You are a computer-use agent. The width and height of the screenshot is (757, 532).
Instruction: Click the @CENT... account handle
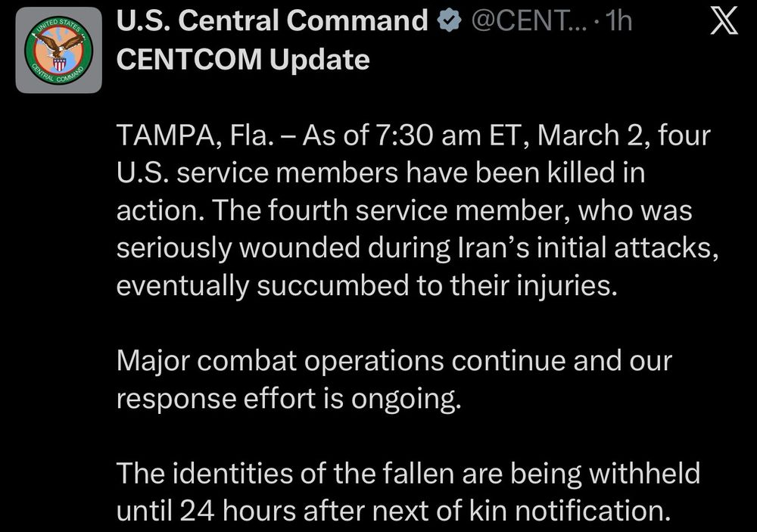pos(525,22)
